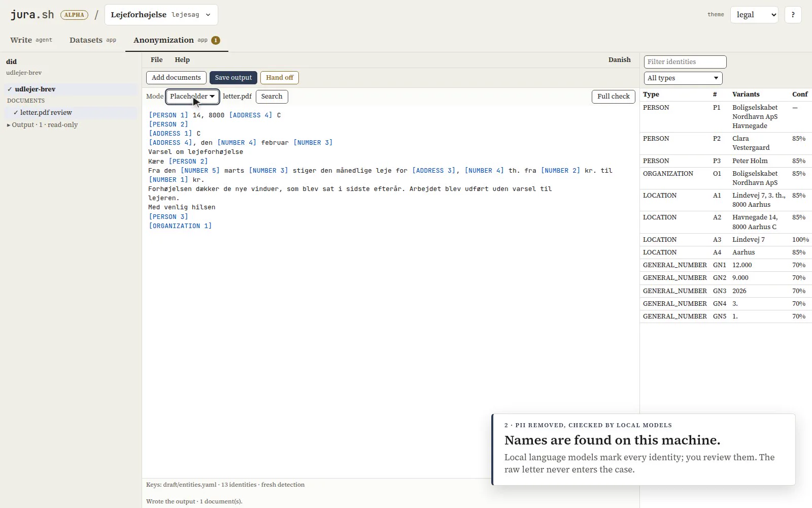812x508 pixels.
Task: Click the [PERSON 3] placeholder in text
Action: point(168,217)
